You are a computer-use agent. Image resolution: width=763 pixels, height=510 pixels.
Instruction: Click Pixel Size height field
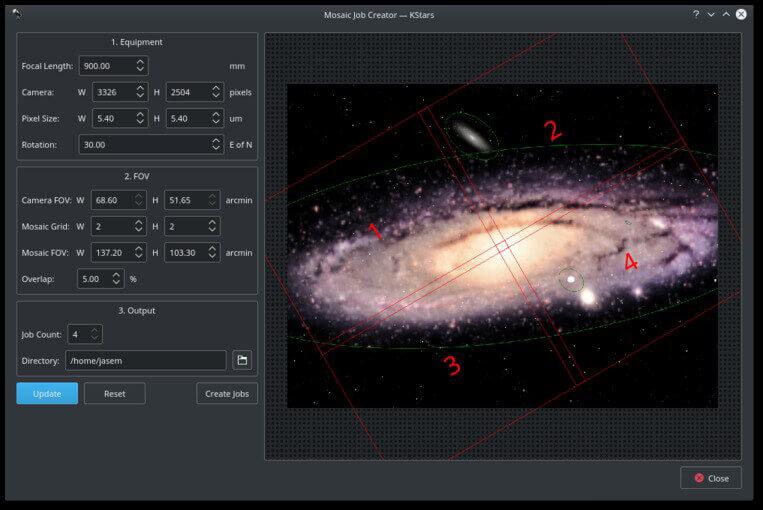[x=195, y=118]
